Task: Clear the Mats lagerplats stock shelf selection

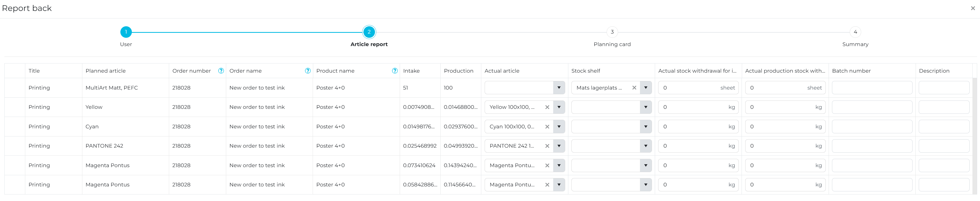Action: 634,88
